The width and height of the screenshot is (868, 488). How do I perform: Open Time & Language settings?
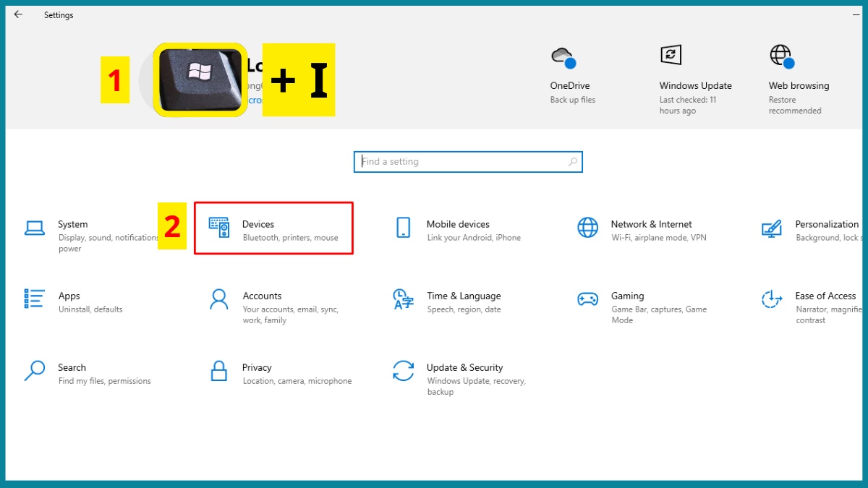[x=464, y=301]
